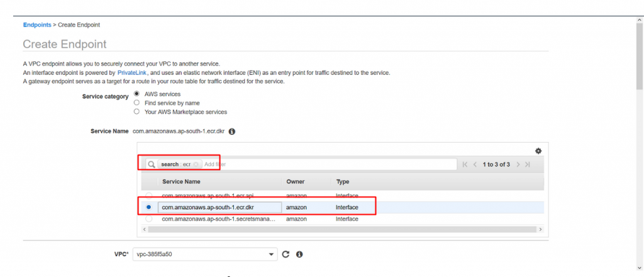Select Find service by name option

click(136, 102)
